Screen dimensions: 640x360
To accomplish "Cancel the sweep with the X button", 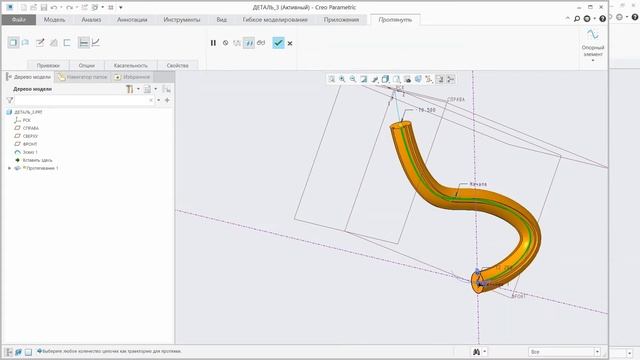I will click(290, 43).
